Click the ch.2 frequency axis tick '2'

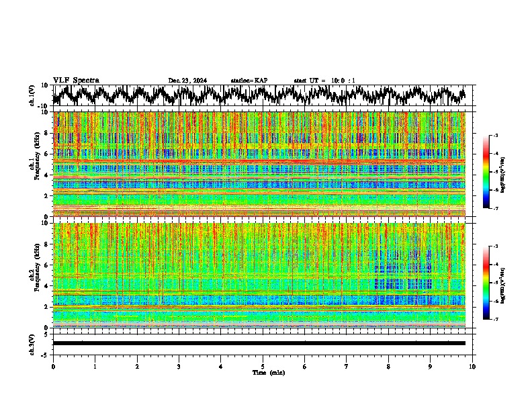pyautogui.click(x=47, y=307)
